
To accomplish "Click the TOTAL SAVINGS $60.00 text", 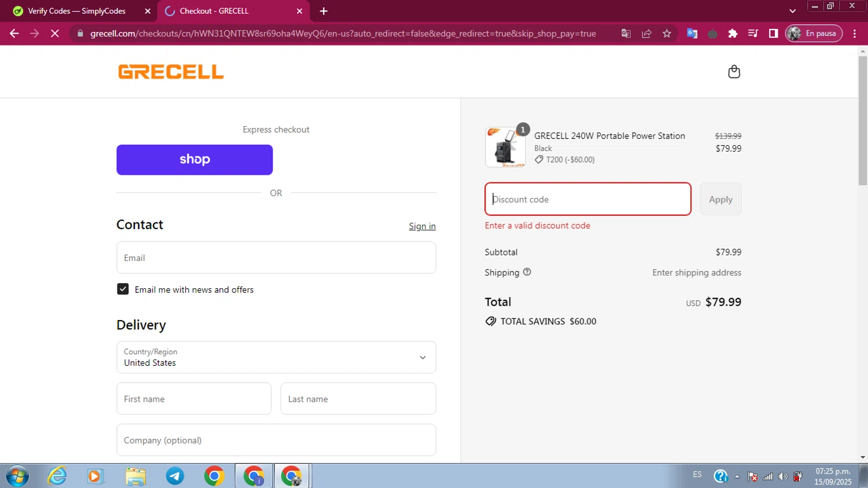I will point(548,321).
